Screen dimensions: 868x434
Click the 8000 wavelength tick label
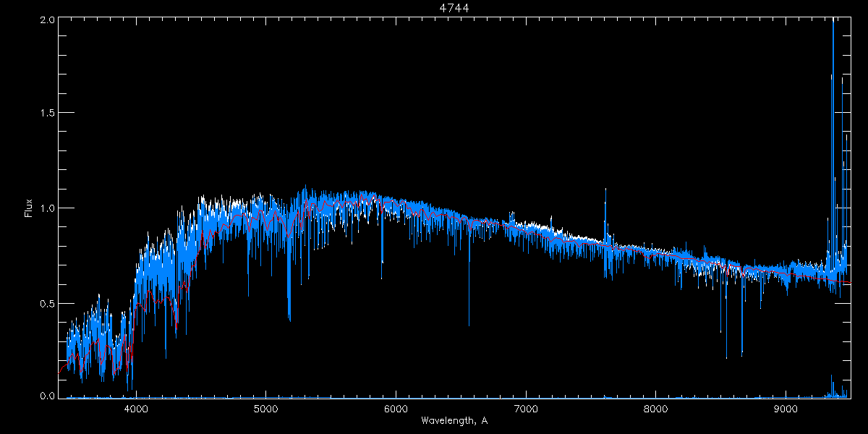[656, 409]
